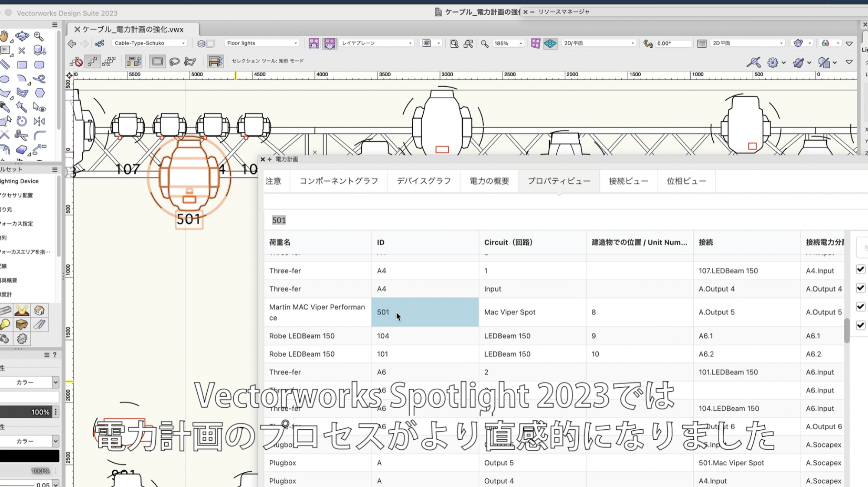Screen dimensions: 868x487
Task: Select the Rotate tool
Action: pos(22,121)
